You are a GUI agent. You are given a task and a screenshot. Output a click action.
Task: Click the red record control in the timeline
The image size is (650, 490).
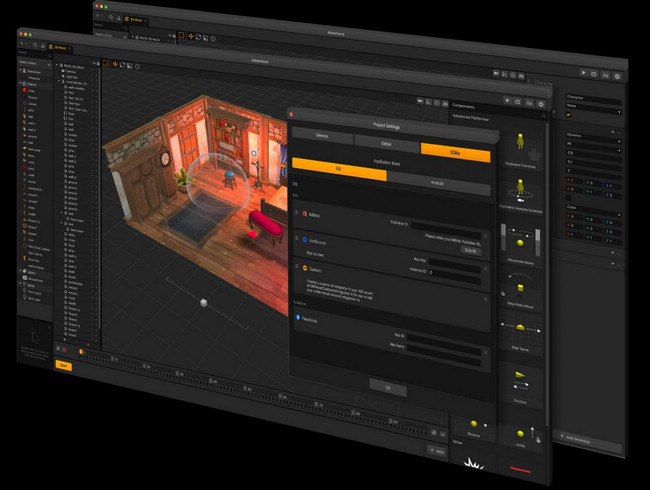click(x=64, y=349)
